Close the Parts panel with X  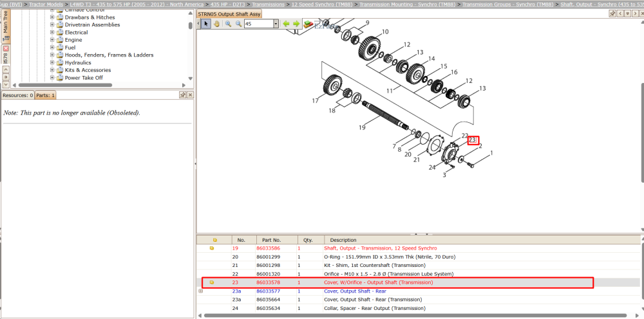pyautogui.click(x=190, y=95)
